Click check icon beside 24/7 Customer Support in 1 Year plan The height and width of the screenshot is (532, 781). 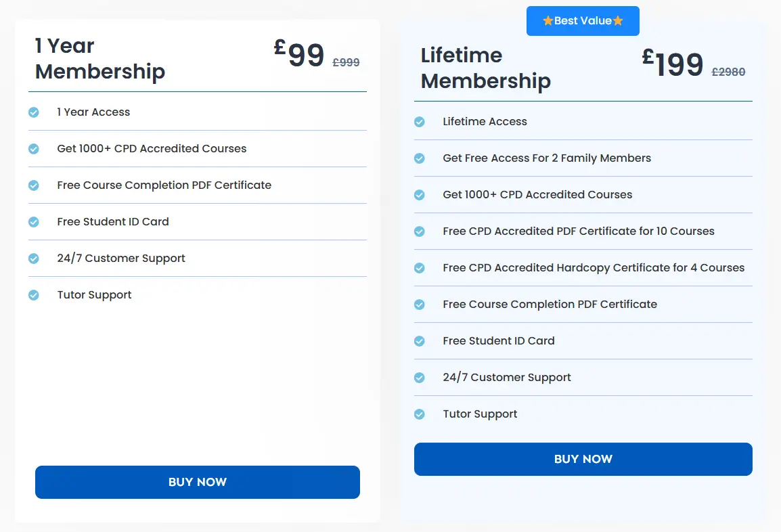pos(34,258)
